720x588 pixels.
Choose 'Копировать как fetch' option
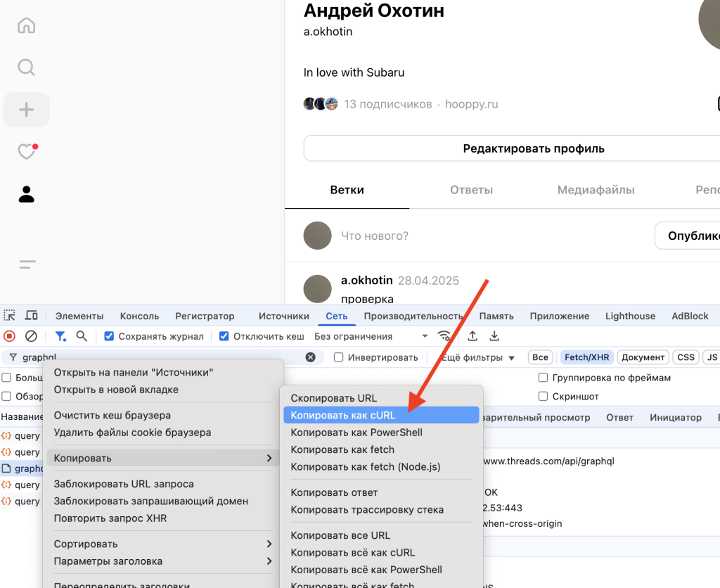tap(342, 449)
